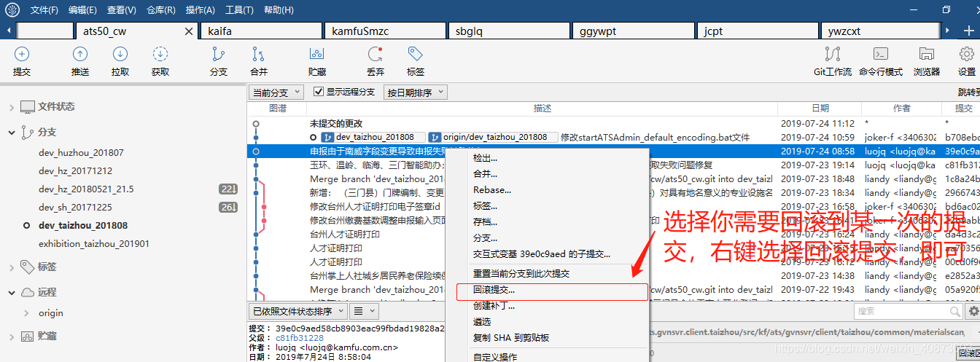Switch to the jcpt tab
This screenshot has width=980, height=362.
(757, 31)
